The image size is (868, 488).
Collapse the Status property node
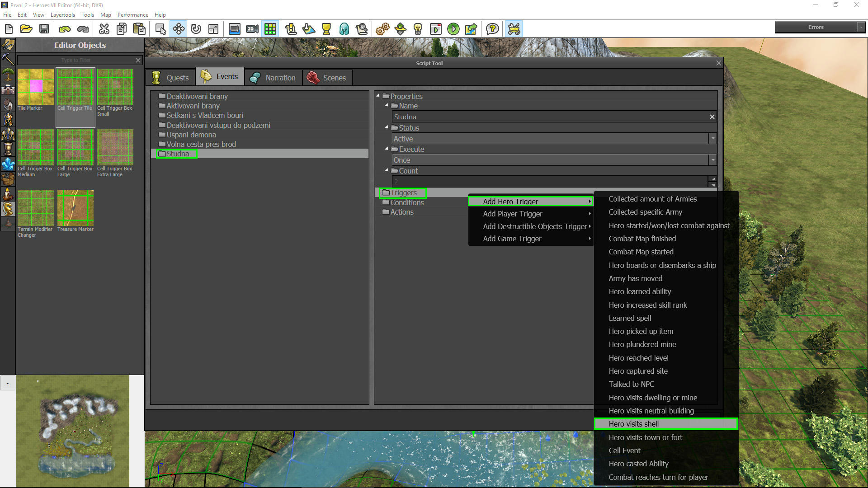click(387, 127)
